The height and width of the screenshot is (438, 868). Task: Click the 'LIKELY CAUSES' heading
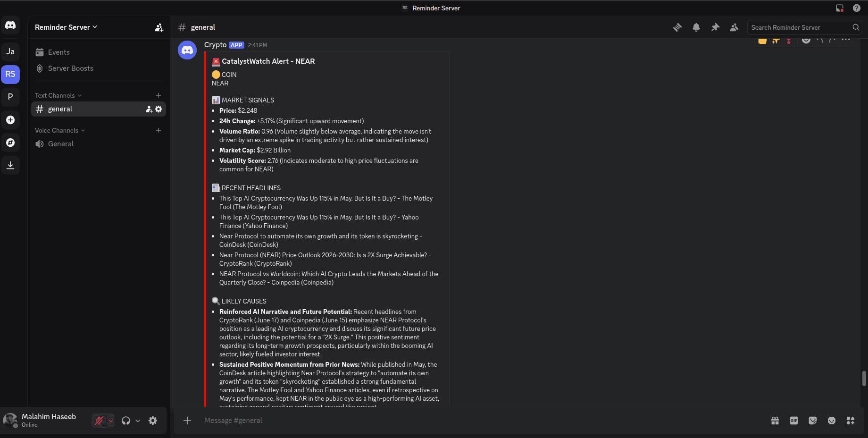click(244, 301)
